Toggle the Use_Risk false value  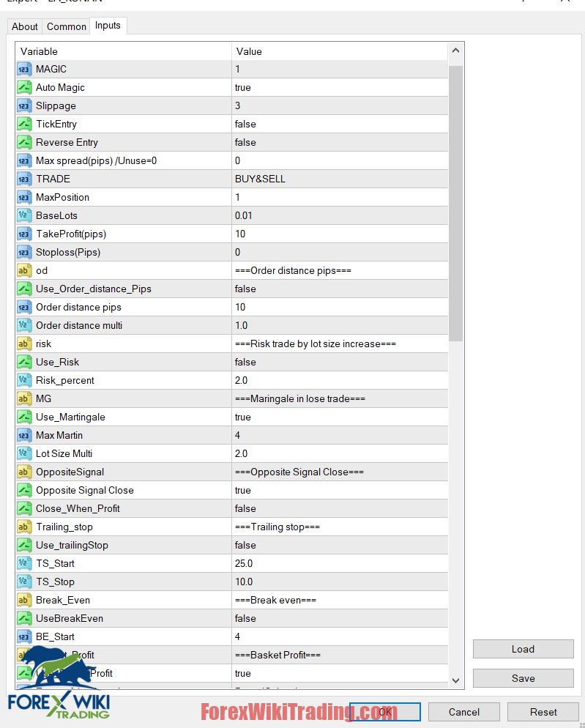tap(340, 362)
